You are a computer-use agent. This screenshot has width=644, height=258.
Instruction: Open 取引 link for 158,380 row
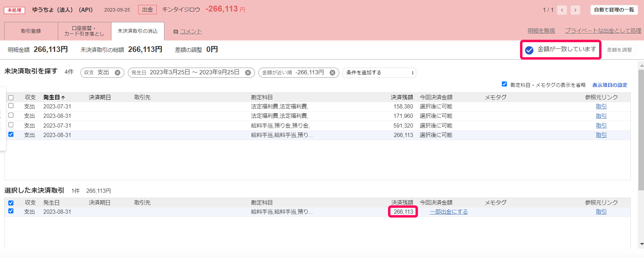pos(601,106)
